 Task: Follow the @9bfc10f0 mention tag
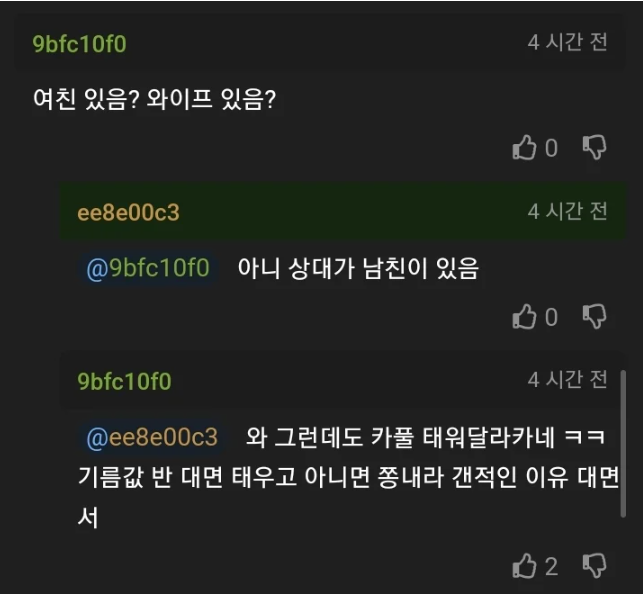148,268
